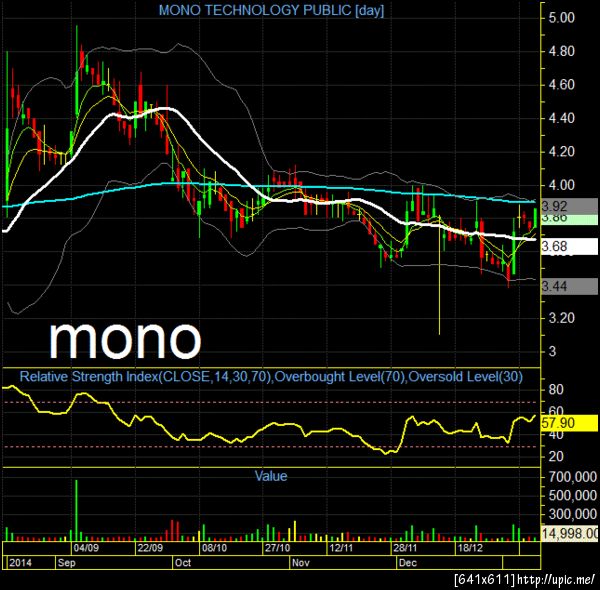This screenshot has height=590, width=600.
Task: Select the Sep month label
Action: [66, 563]
